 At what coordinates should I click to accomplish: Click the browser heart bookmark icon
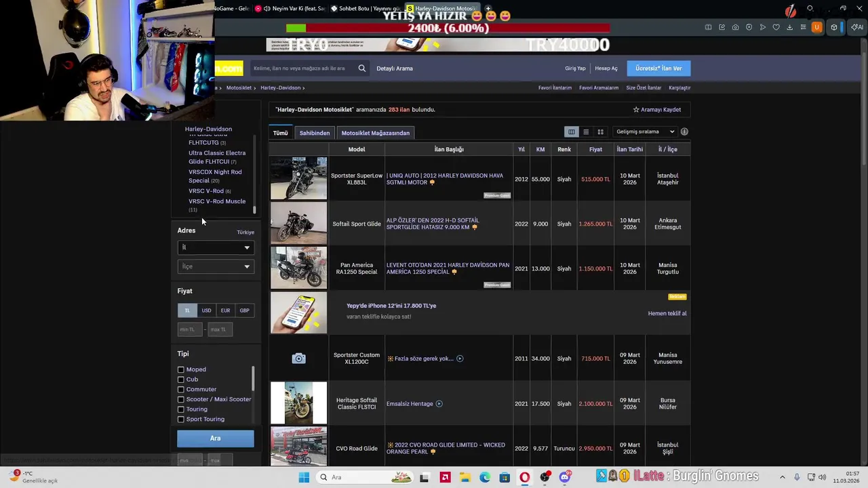[776, 27]
